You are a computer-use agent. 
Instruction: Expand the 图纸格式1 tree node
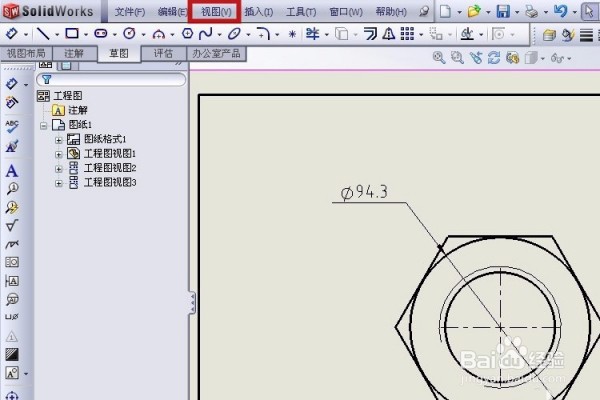coord(59,140)
